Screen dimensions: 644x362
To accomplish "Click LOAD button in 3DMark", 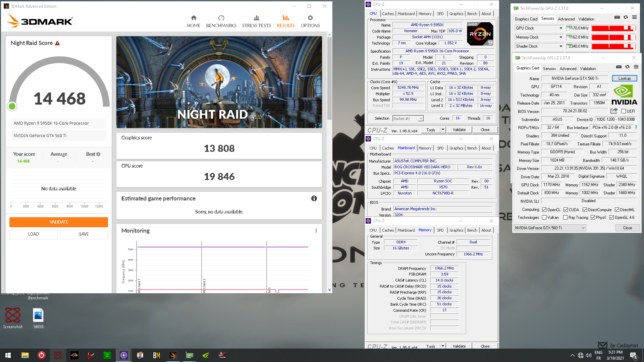I will (x=34, y=234).
